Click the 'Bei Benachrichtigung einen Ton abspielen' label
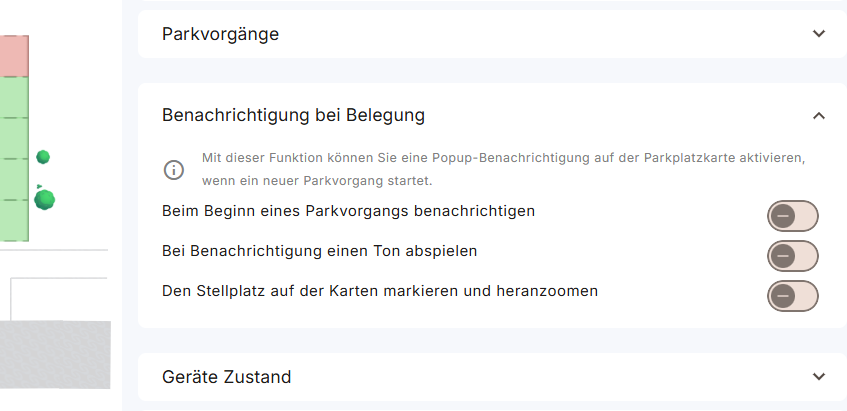The image size is (847, 411). (319, 251)
